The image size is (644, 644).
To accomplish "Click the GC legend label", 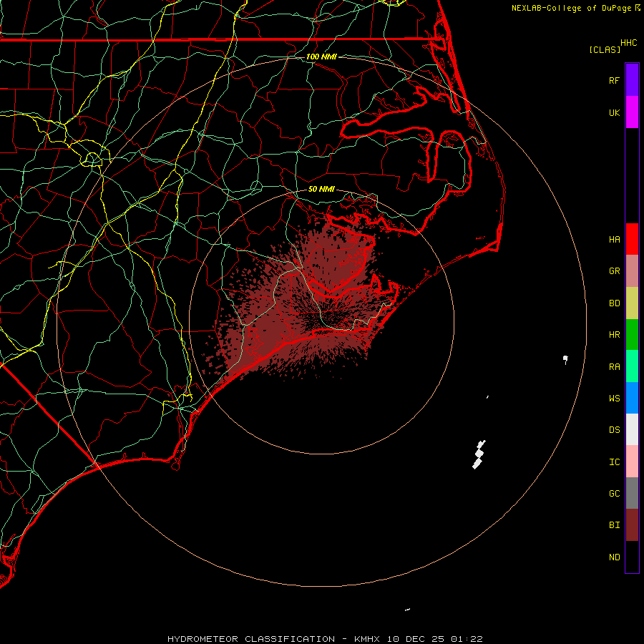I will point(614,494).
